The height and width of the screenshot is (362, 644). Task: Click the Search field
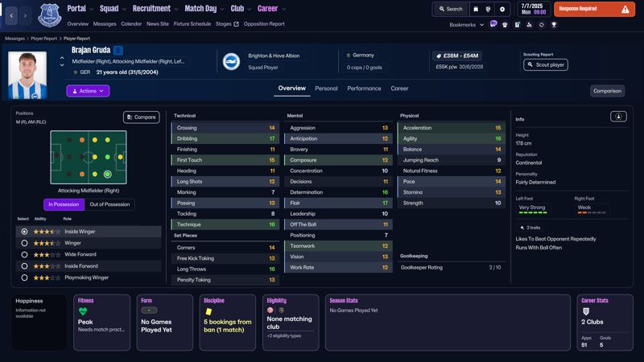451,9
